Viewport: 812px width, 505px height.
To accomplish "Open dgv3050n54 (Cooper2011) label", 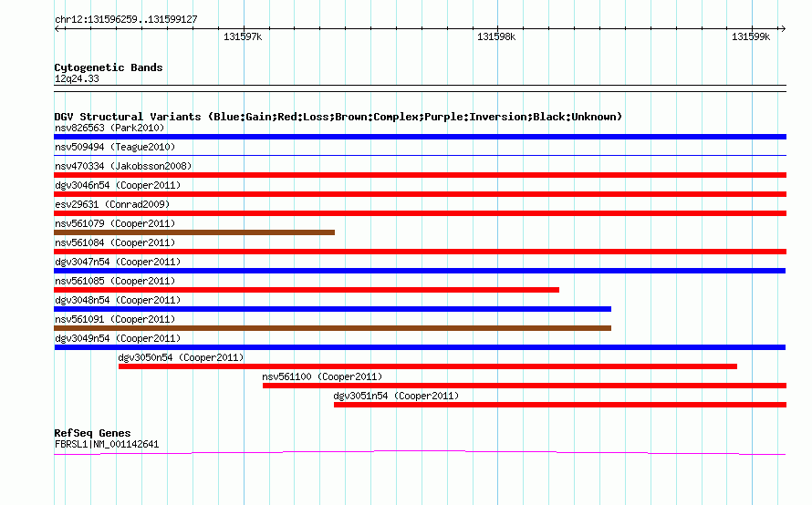I will coord(181,357).
